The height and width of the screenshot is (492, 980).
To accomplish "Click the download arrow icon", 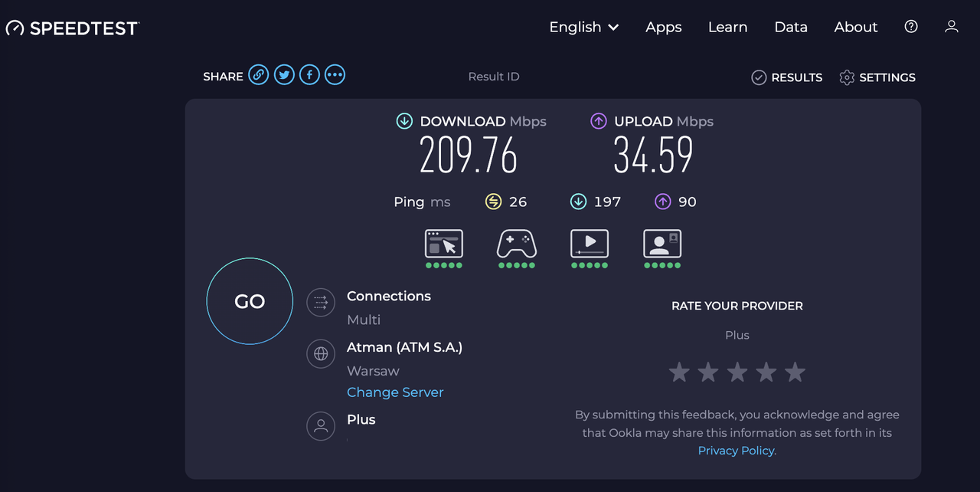I will (404, 121).
